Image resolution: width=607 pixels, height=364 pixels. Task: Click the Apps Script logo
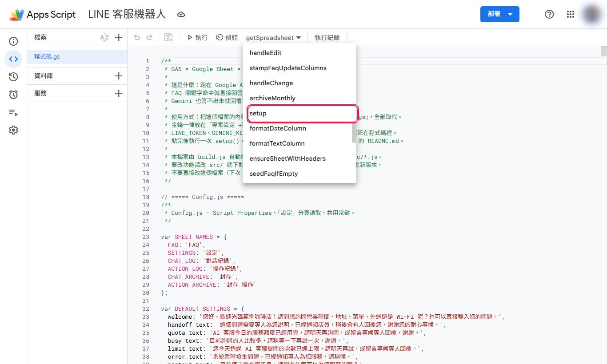click(17, 15)
